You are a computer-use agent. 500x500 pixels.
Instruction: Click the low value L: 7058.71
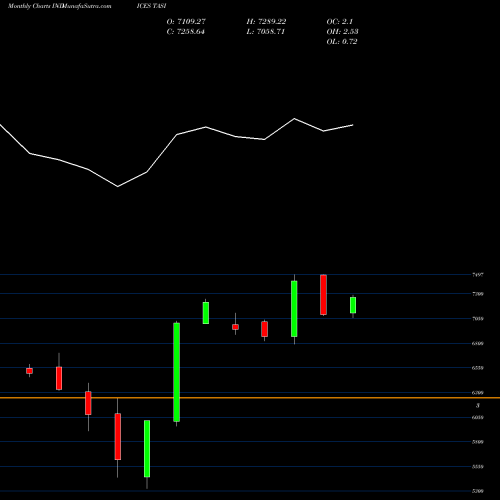[266, 32]
